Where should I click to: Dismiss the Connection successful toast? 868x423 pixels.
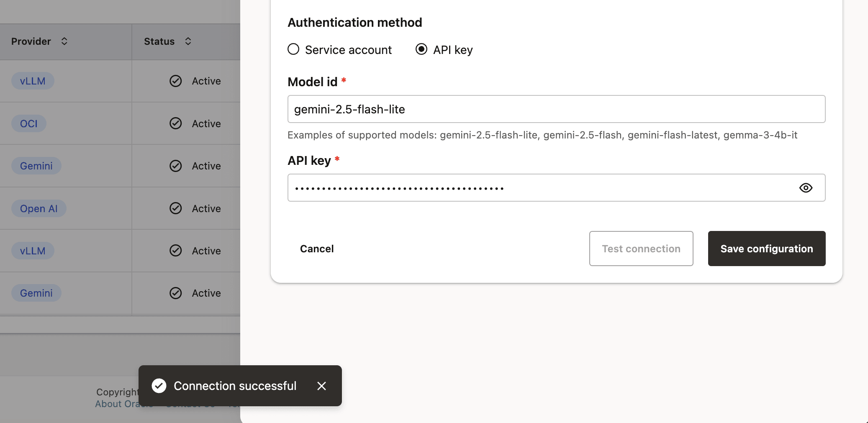(321, 386)
